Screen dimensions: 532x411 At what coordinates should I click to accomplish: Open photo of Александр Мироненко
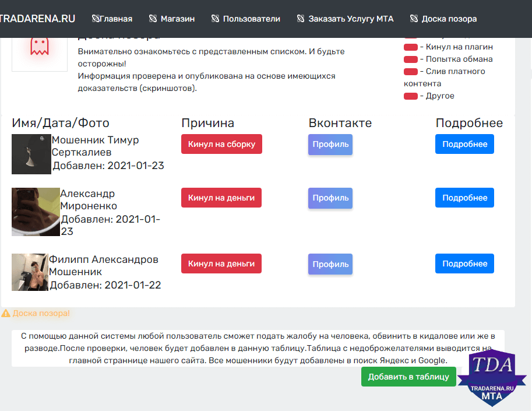coord(36,212)
